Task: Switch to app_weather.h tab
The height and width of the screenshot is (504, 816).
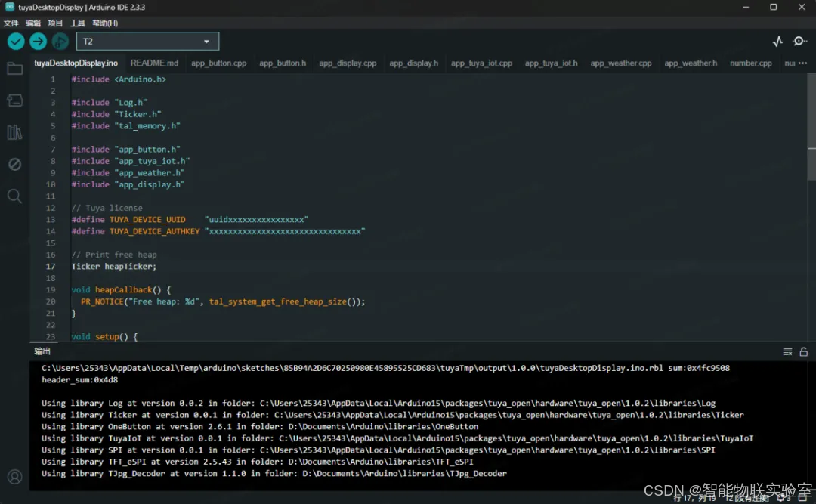Action: [x=691, y=63]
